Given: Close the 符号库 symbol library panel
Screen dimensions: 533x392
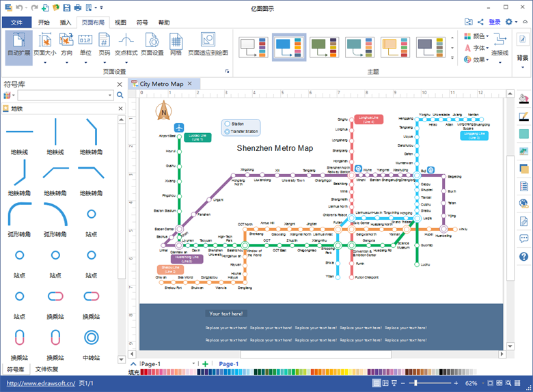Looking at the screenshot, I should [120, 84].
